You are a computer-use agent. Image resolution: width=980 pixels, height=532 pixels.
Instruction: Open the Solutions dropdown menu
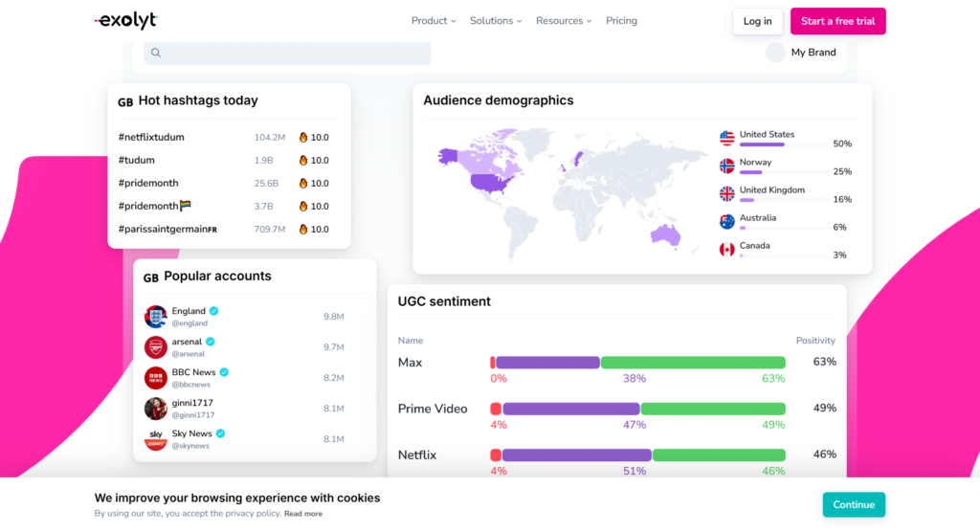point(496,21)
